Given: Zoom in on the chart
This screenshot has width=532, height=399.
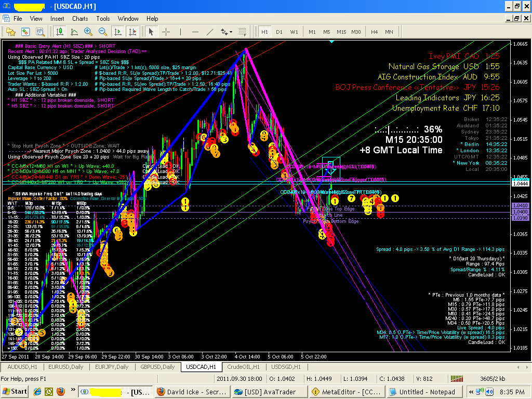Looking at the screenshot, I should tap(88, 32).
